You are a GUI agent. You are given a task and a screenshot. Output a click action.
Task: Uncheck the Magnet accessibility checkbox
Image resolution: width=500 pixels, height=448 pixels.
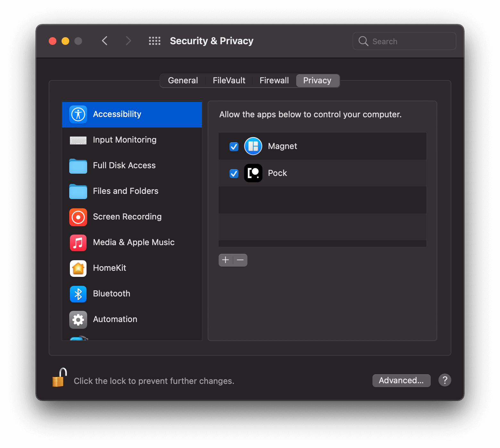(x=234, y=146)
